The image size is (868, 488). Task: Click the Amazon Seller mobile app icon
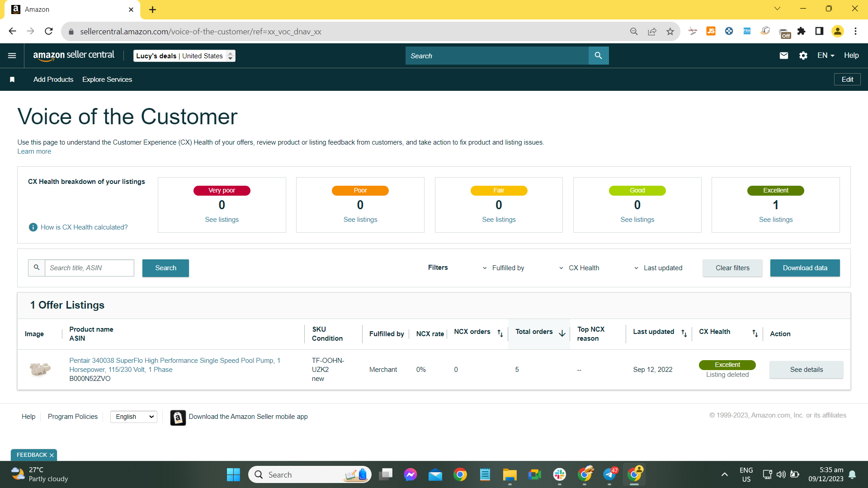178,418
